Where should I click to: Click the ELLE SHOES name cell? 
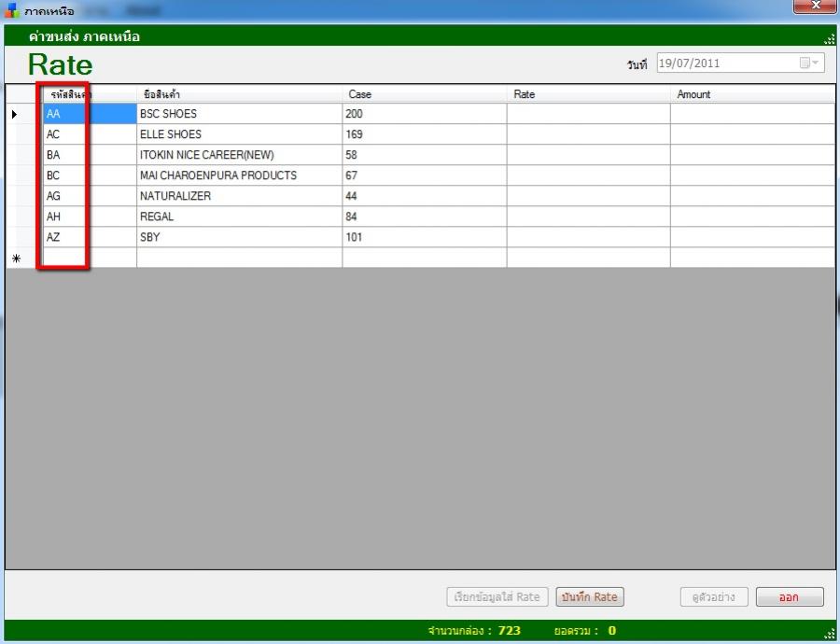pos(240,134)
